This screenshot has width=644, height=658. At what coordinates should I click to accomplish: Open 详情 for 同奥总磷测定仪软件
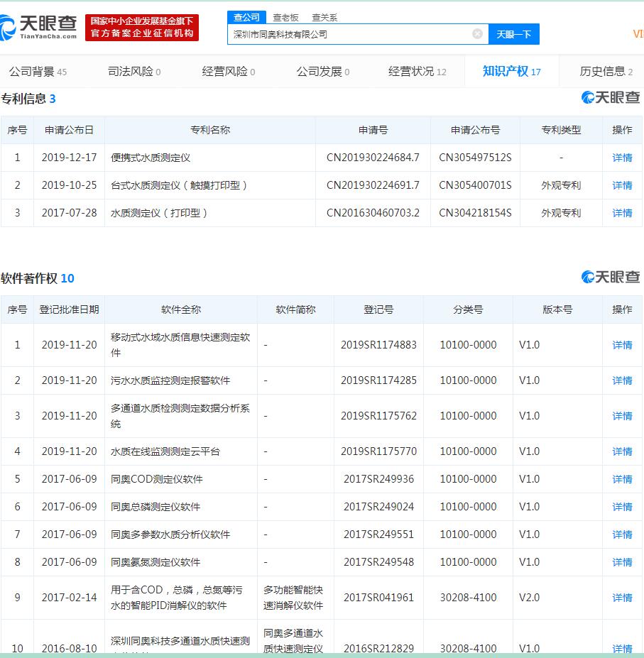[622, 507]
